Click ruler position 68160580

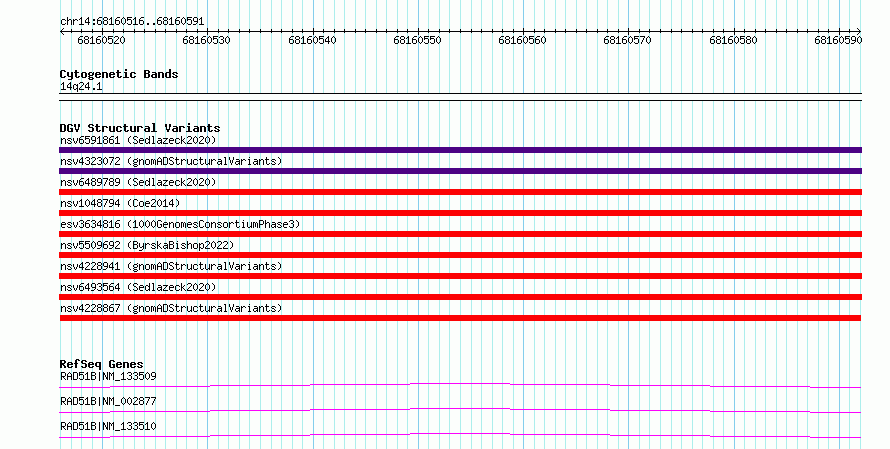[733, 40]
